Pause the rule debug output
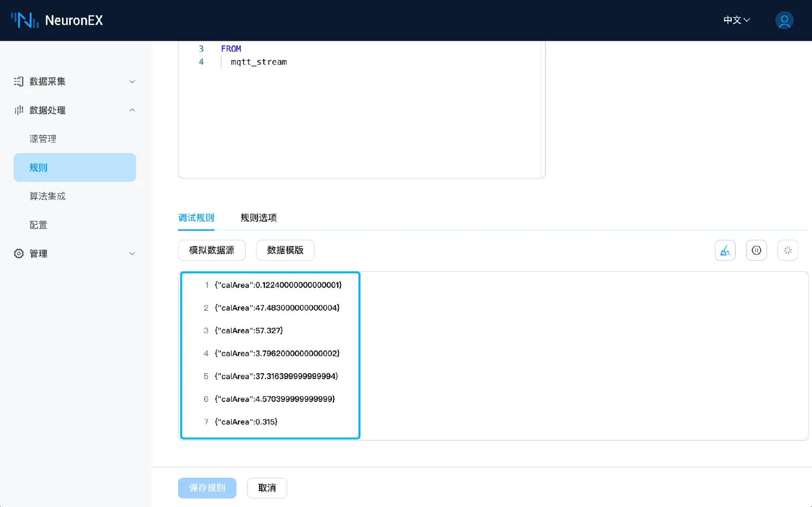This screenshot has width=812, height=507. (756, 250)
